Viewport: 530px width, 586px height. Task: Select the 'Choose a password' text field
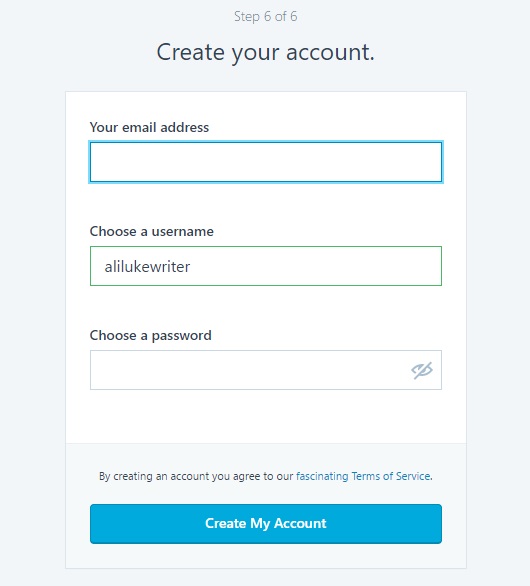pos(266,370)
